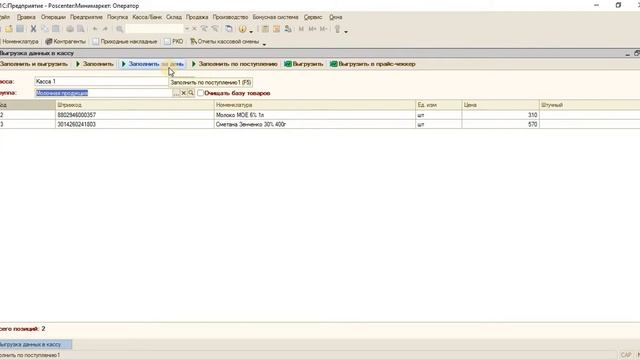Expand the search history dropdown arrow
Viewport: 640px width, 360px height.
187,29
